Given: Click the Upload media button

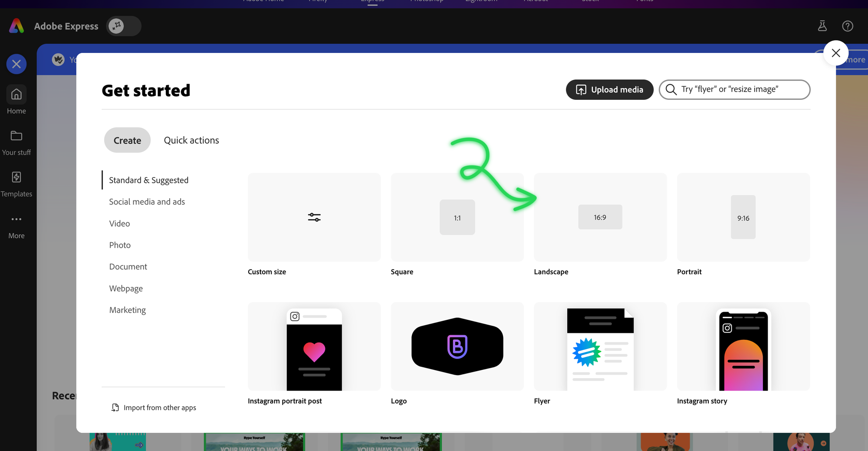Looking at the screenshot, I should [609, 89].
